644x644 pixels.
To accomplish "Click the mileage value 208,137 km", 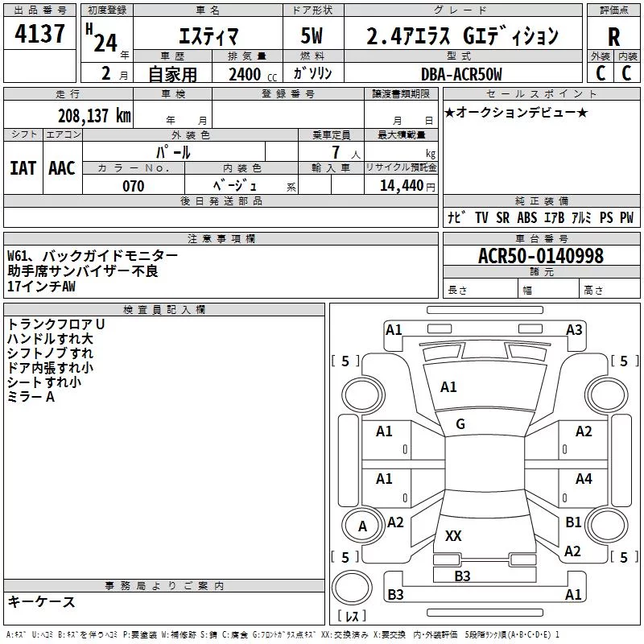I will tap(94, 116).
